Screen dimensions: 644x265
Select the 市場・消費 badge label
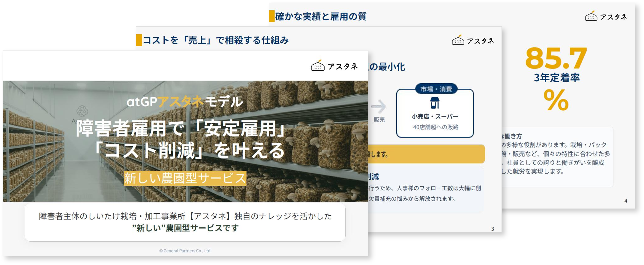point(436,89)
